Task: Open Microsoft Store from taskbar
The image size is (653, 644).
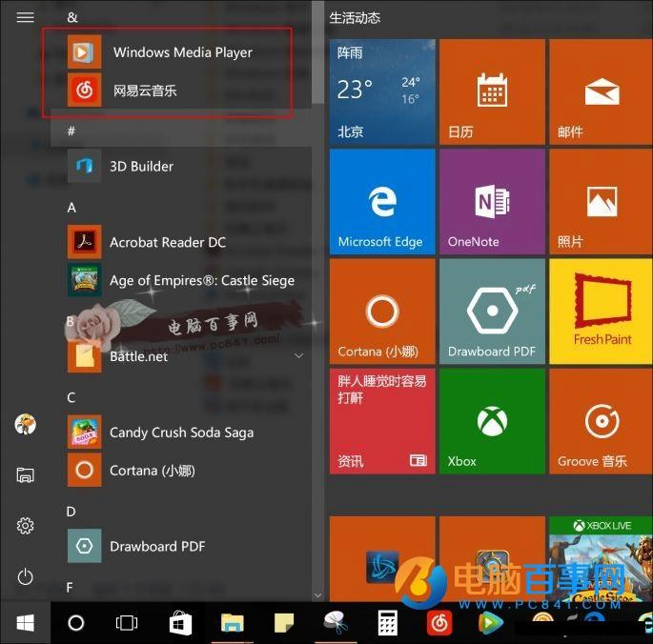Action: point(180,623)
